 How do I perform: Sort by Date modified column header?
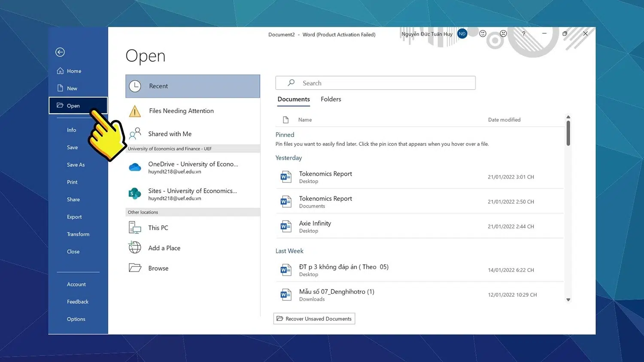pos(504,120)
